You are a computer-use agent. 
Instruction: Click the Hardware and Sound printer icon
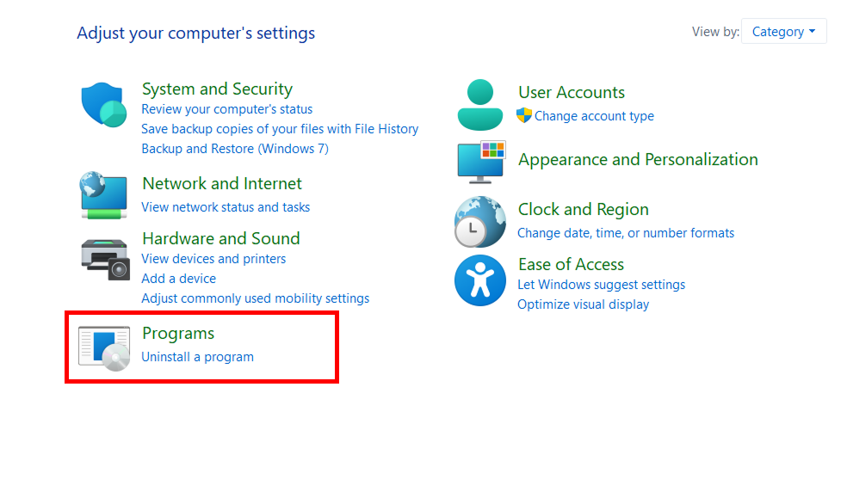pos(104,258)
